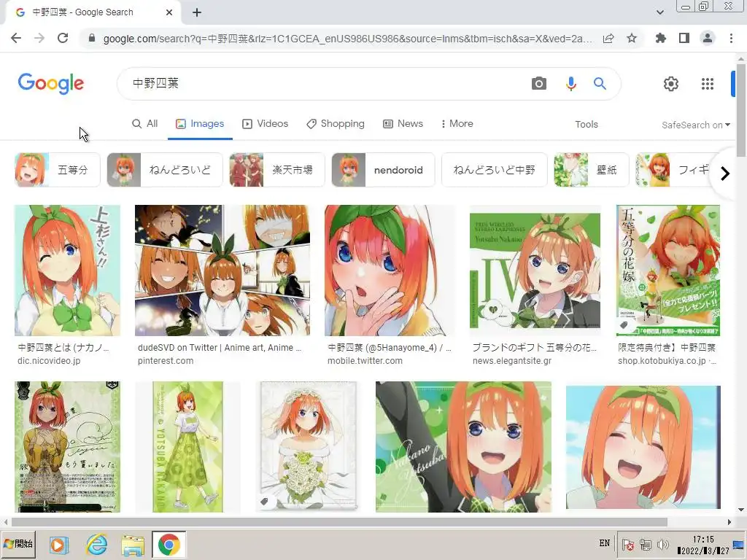Open the dudeSVD Twitter collage image
Screen dimensions: 747x560
coord(222,271)
